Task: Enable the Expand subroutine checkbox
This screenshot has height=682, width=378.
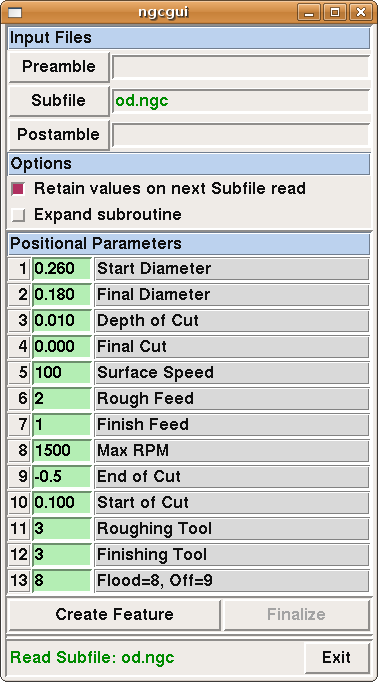Action: [18, 215]
